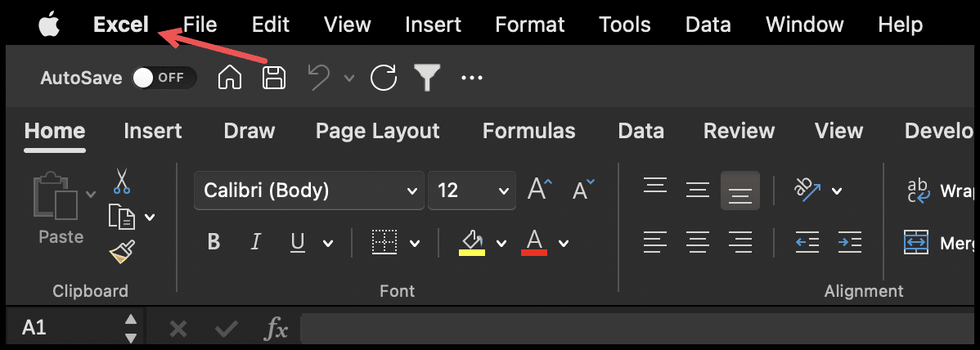Viewport: 980px width, 350px height.
Task: Select the Home ribbon tab
Action: (x=55, y=131)
